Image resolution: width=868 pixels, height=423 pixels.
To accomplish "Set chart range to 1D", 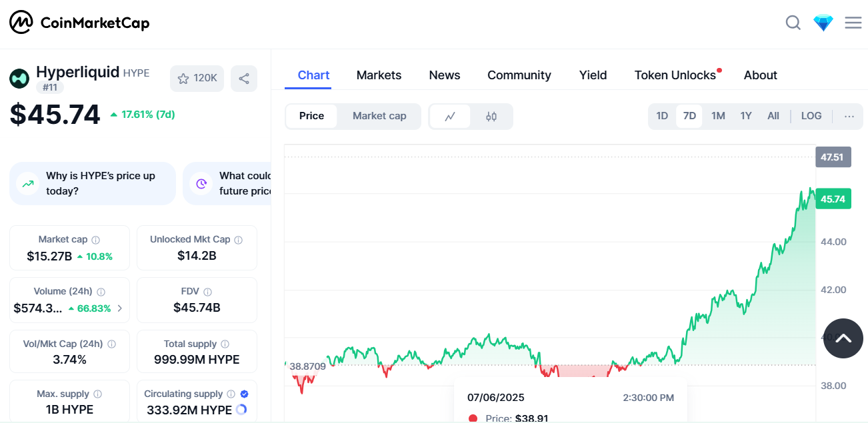I will 662,116.
